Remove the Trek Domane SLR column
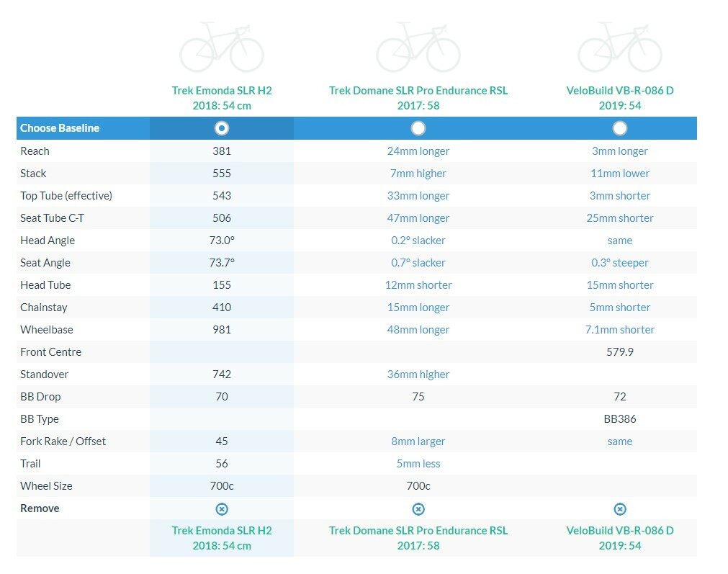 [x=418, y=508]
